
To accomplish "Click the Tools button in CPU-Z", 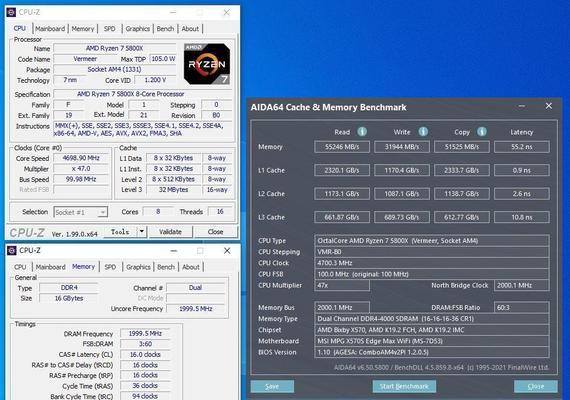I will 120,232.
